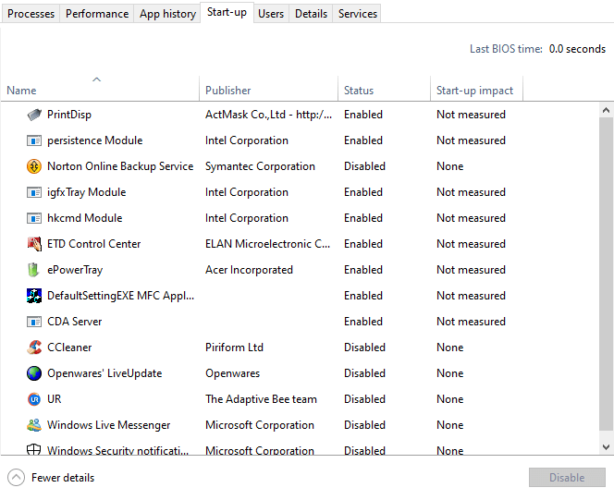Click the Windows Live Messenger icon
This screenshot has width=614, height=500.
point(34,425)
